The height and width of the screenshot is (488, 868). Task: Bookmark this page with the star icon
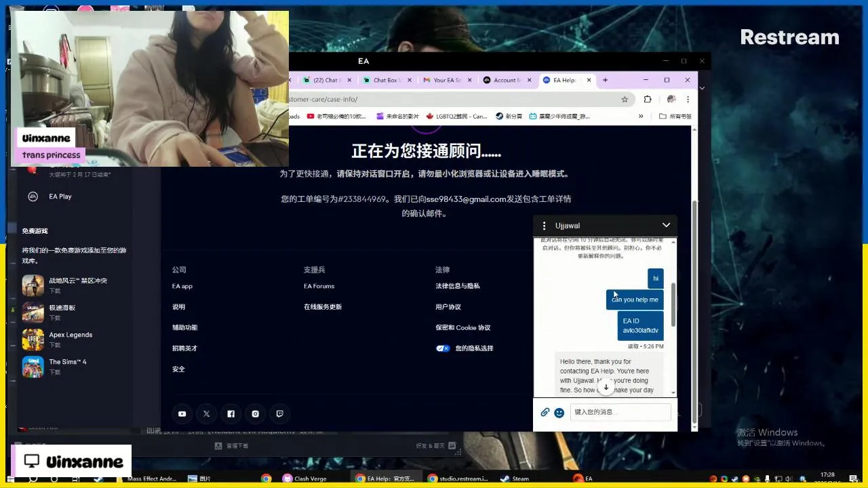(625, 99)
